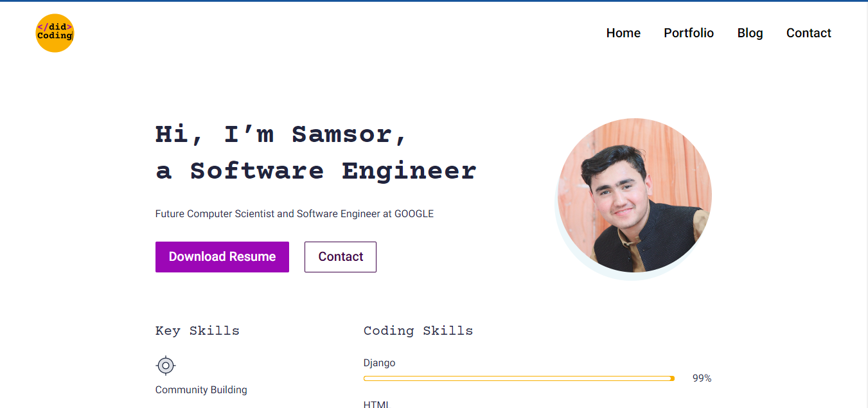
Task: Open the Home navigation link
Action: pos(623,33)
